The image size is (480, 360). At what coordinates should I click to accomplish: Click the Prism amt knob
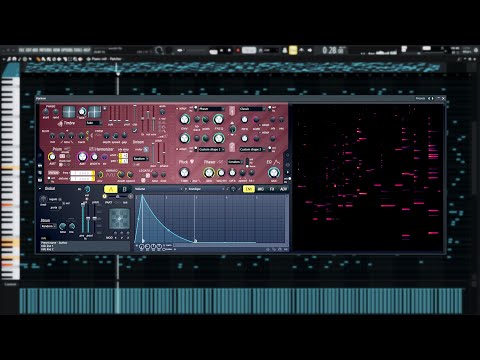click(52, 157)
